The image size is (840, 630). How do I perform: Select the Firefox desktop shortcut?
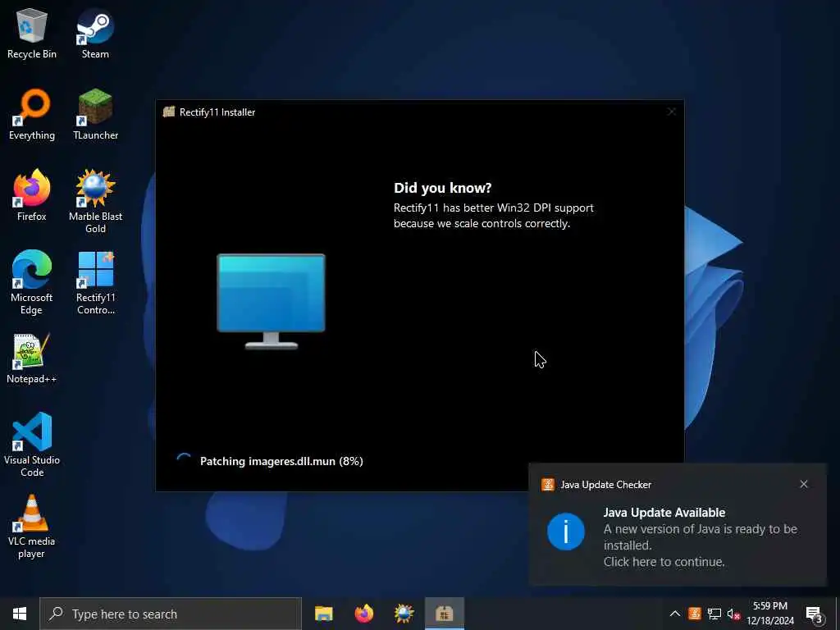tap(32, 195)
